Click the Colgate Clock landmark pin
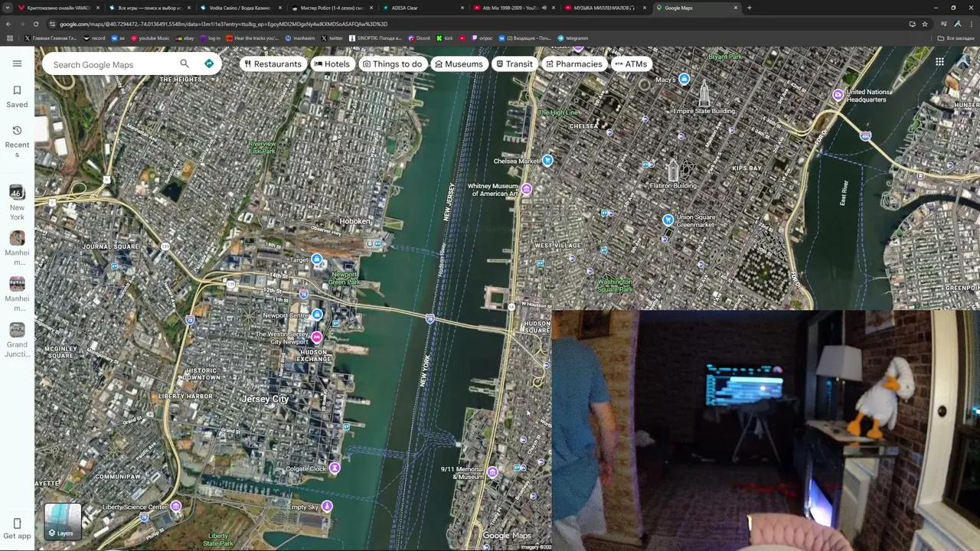The height and width of the screenshot is (551, 980). (x=335, y=468)
